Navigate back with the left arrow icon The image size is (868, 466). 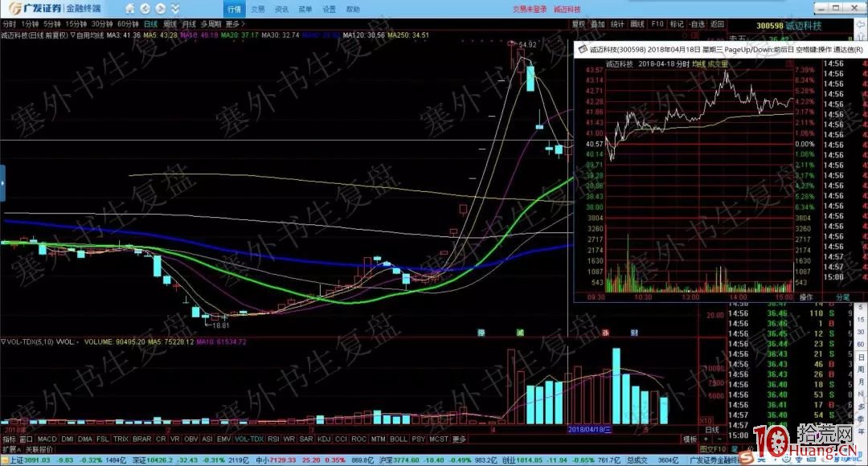(145, 9)
